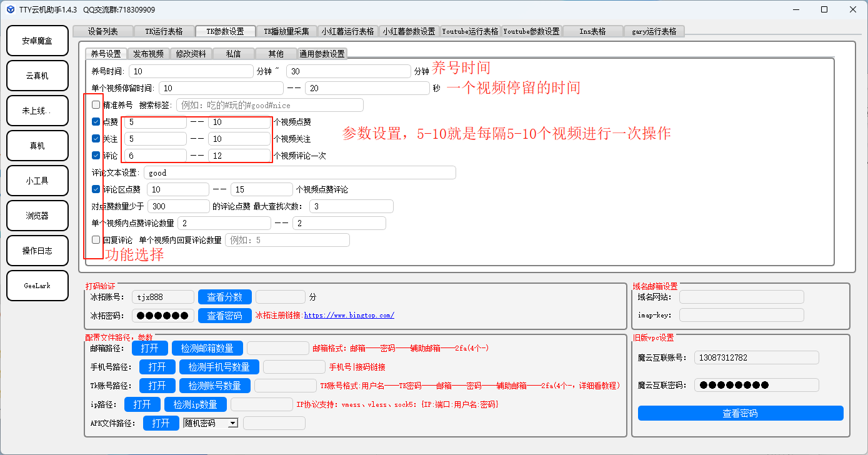868x455 pixels.
Task: Open the 发布视频 sub-tab
Action: pyautogui.click(x=149, y=54)
